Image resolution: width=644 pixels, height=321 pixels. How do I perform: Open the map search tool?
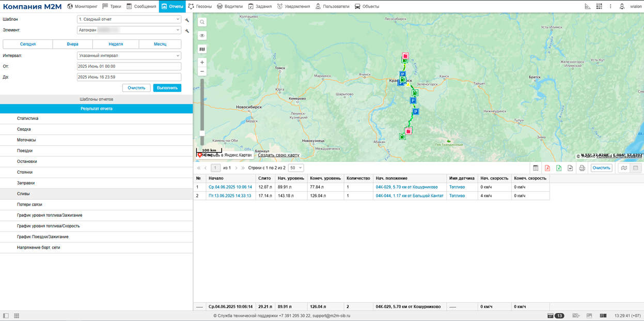pyautogui.click(x=202, y=22)
